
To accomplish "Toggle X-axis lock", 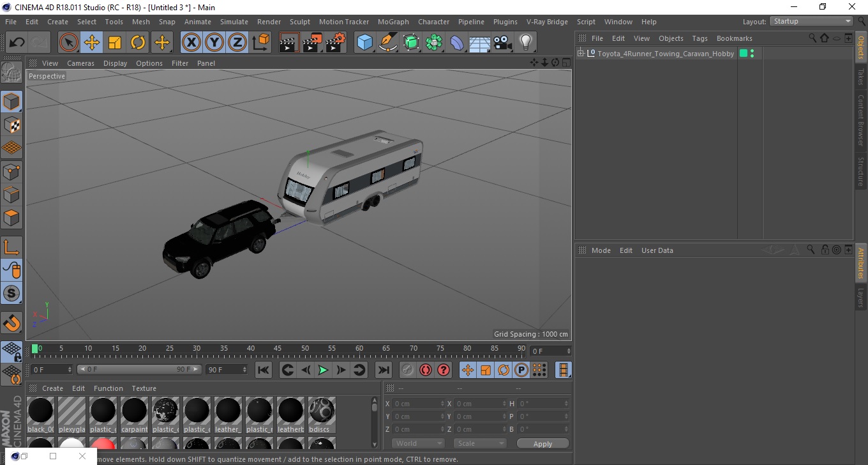I will pyautogui.click(x=191, y=43).
